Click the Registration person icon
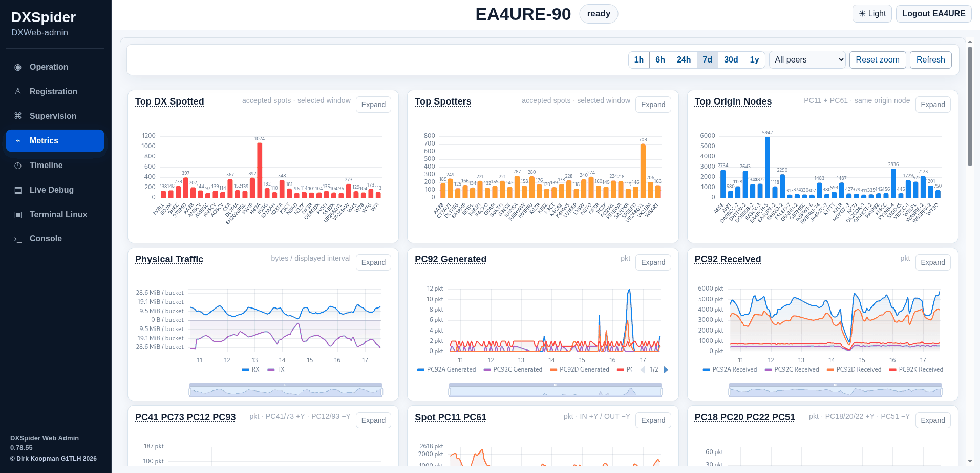This screenshot has width=980, height=473. pos(18,92)
